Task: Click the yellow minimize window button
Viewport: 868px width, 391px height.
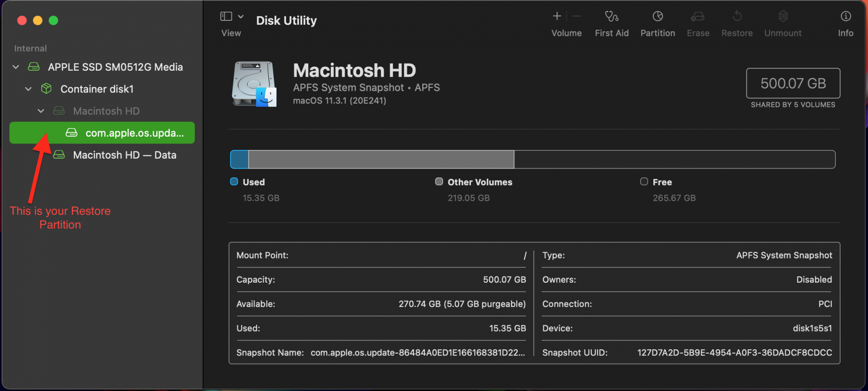Action: 38,20
